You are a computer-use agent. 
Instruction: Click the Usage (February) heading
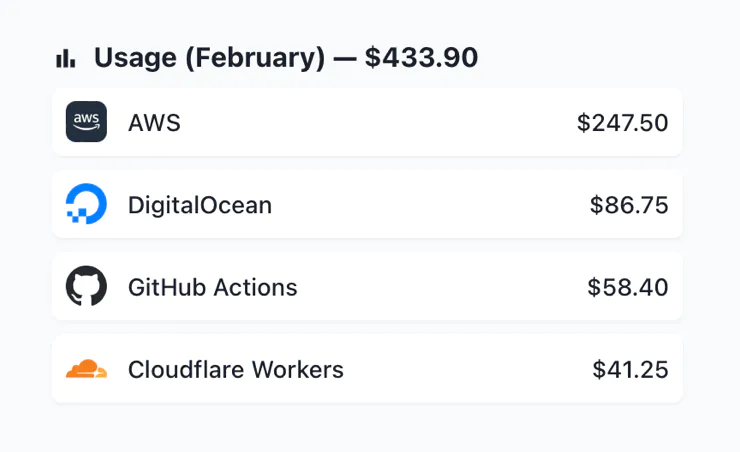[x=209, y=58]
